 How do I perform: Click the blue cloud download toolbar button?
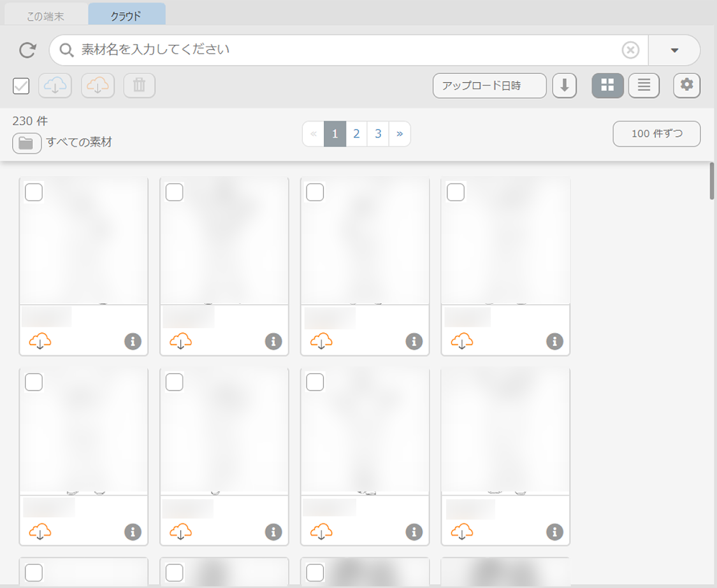(x=55, y=85)
